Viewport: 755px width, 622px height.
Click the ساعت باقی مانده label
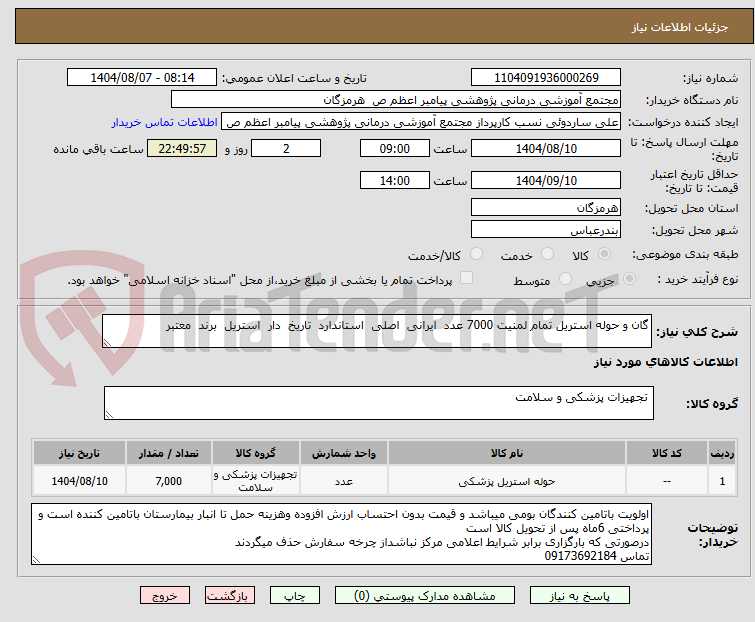[x=98, y=149]
